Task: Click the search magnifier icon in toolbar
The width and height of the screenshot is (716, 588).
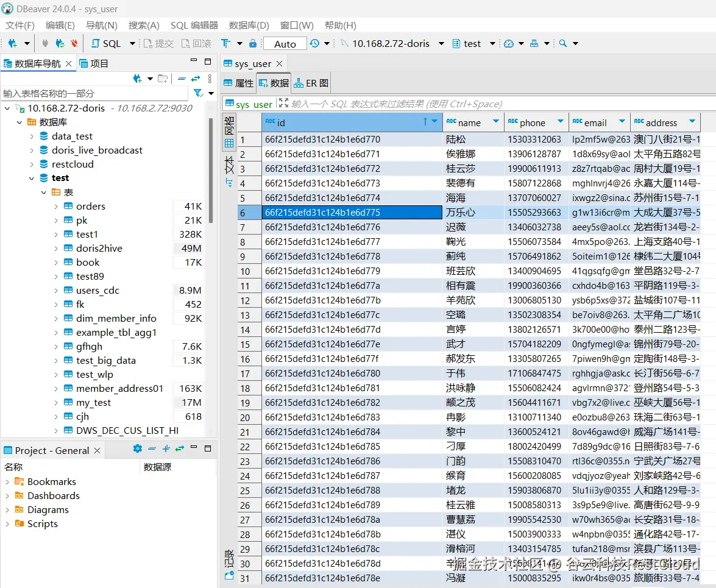Action: (563, 44)
